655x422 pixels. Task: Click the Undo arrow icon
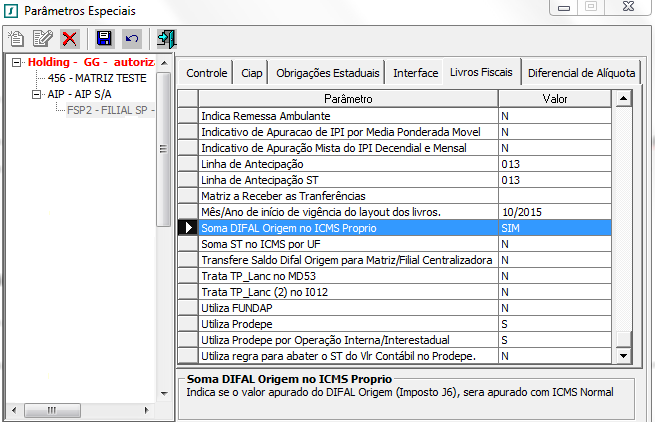131,39
